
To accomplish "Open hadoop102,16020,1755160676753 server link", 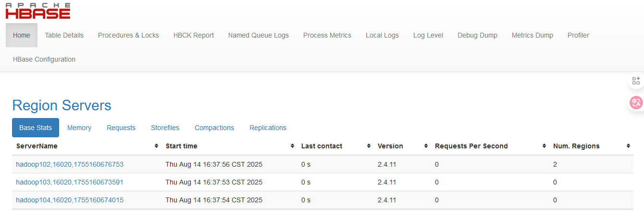I will coord(70,164).
